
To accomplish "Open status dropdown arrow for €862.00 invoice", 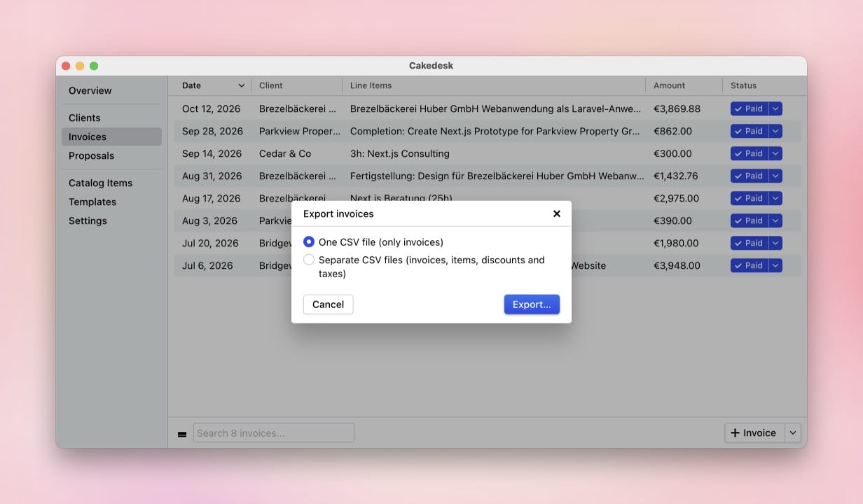I will coord(775,131).
